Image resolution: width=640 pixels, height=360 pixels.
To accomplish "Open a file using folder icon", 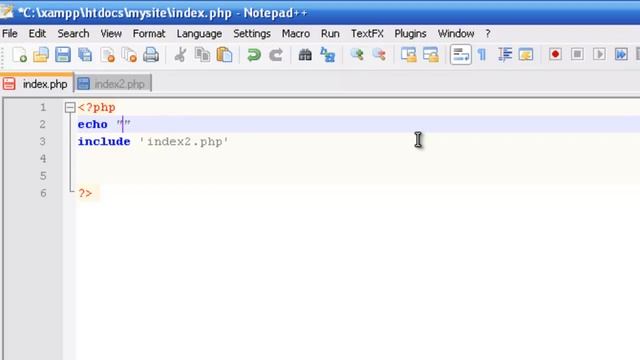I will pos(41,55).
